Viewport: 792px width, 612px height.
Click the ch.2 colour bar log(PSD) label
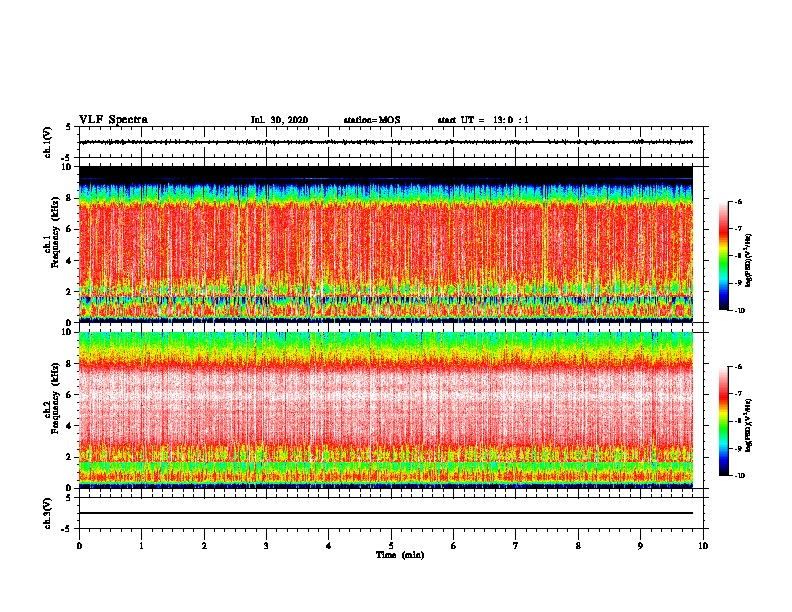tap(749, 425)
